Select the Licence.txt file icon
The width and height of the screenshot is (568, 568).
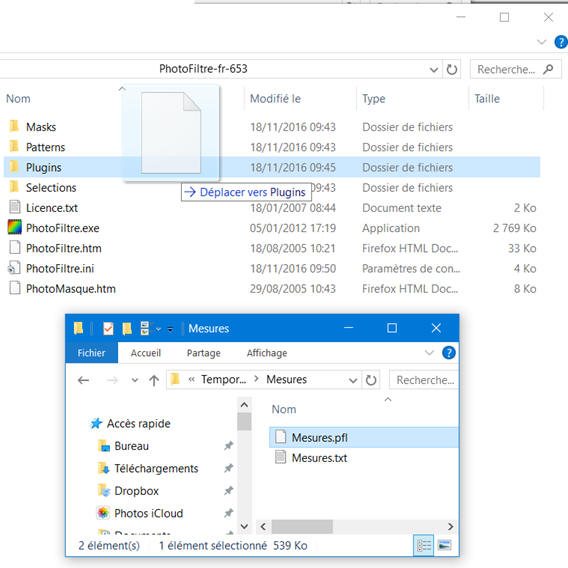pos(14,207)
